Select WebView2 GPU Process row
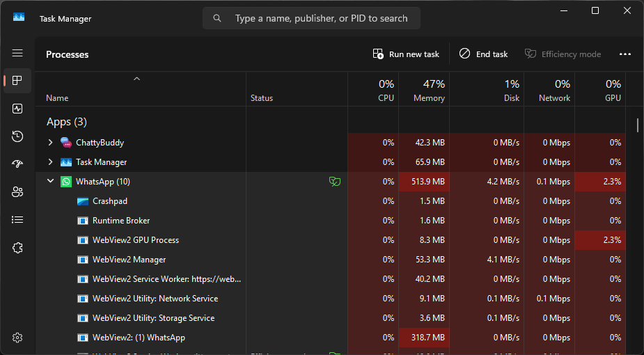 [331, 240]
